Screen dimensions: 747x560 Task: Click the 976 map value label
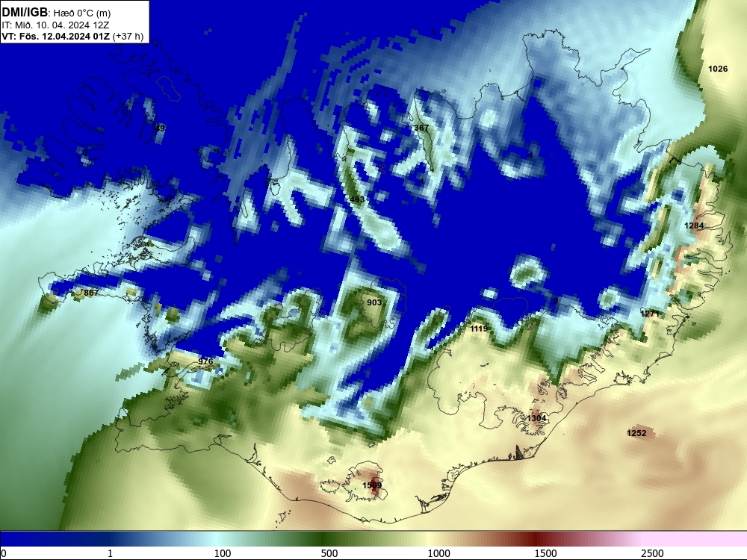205,361
